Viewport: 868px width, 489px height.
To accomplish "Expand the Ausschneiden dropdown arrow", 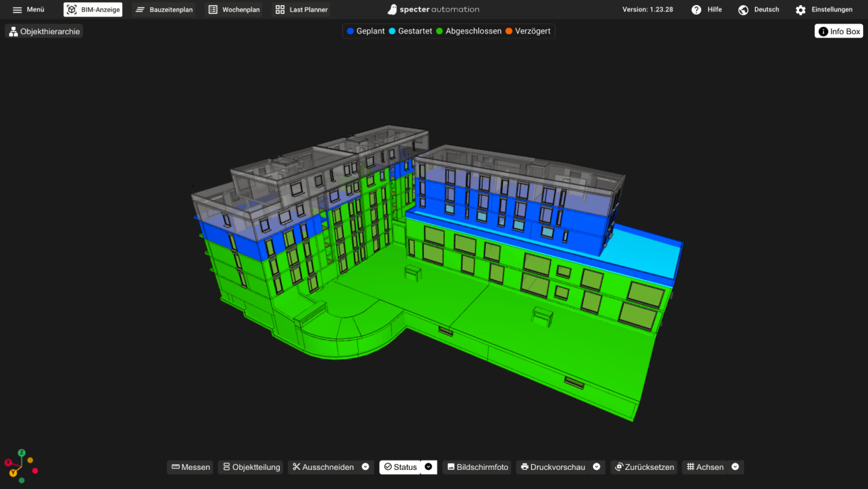I will (x=366, y=467).
